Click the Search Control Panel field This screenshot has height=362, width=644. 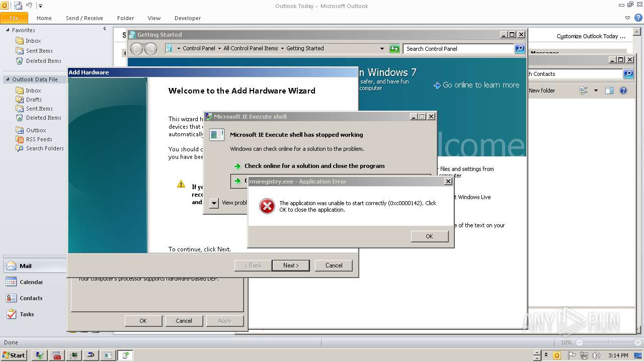(x=458, y=49)
